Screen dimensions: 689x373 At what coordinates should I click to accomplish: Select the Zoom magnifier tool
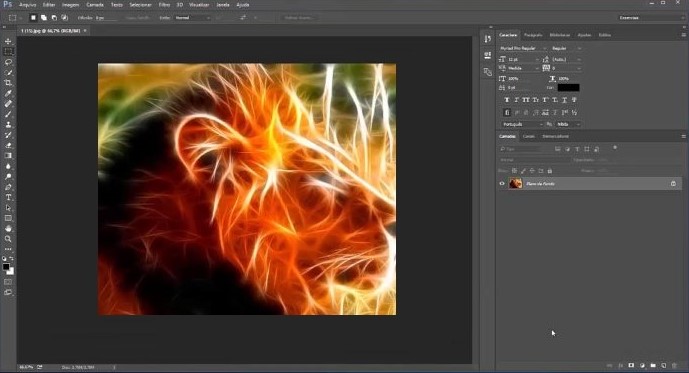tap(8, 239)
